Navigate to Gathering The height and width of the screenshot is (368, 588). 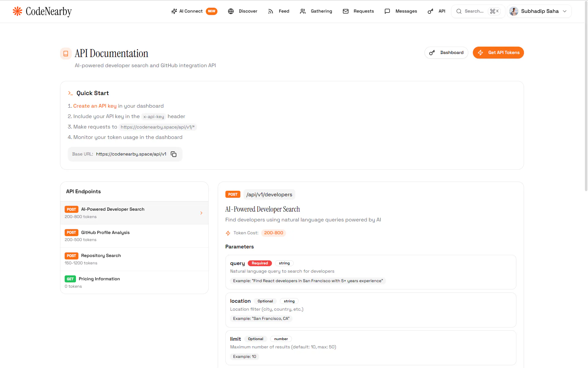coord(316,11)
